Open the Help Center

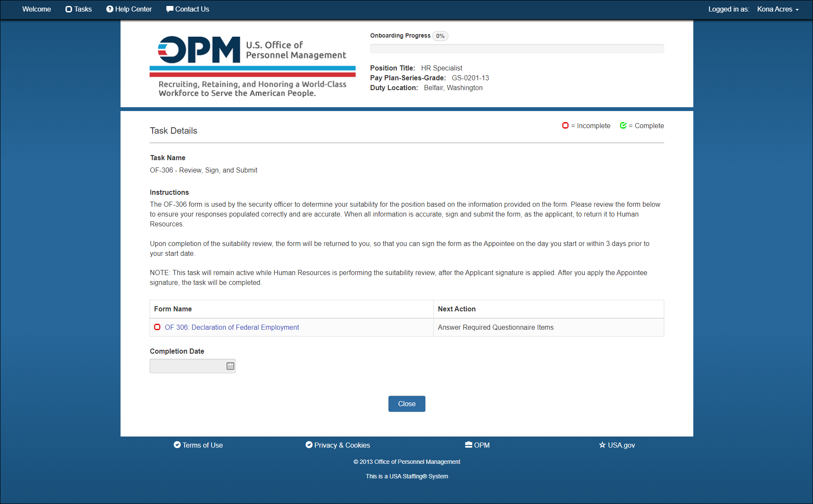click(x=129, y=9)
